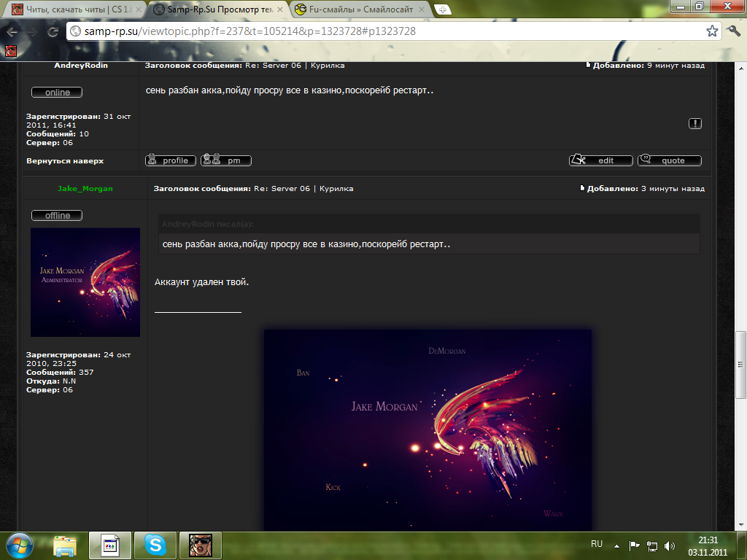The image size is (747, 560).
Task: Click the volume speaker tray icon
Action: tap(670, 545)
